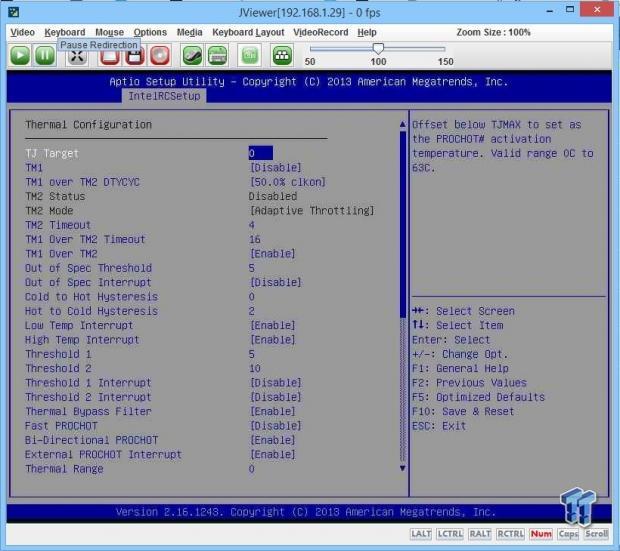Screen dimensions: 620x551
Task: Click the green mouse toolbar icon
Action: click(x=192, y=55)
